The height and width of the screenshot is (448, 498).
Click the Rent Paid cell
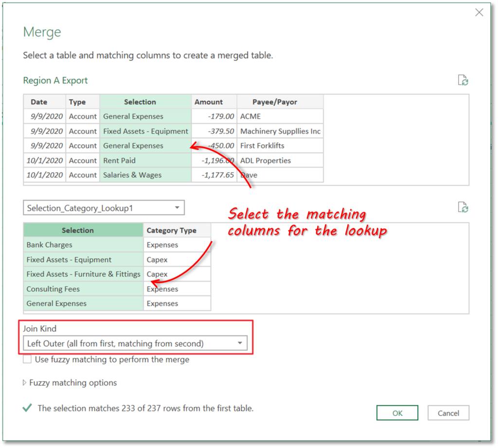(120, 161)
